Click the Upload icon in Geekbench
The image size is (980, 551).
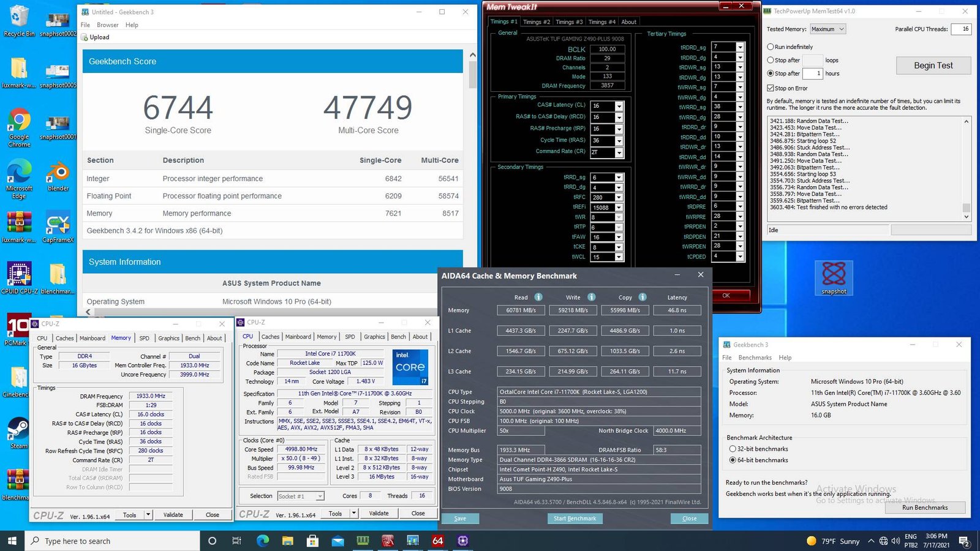coord(85,37)
